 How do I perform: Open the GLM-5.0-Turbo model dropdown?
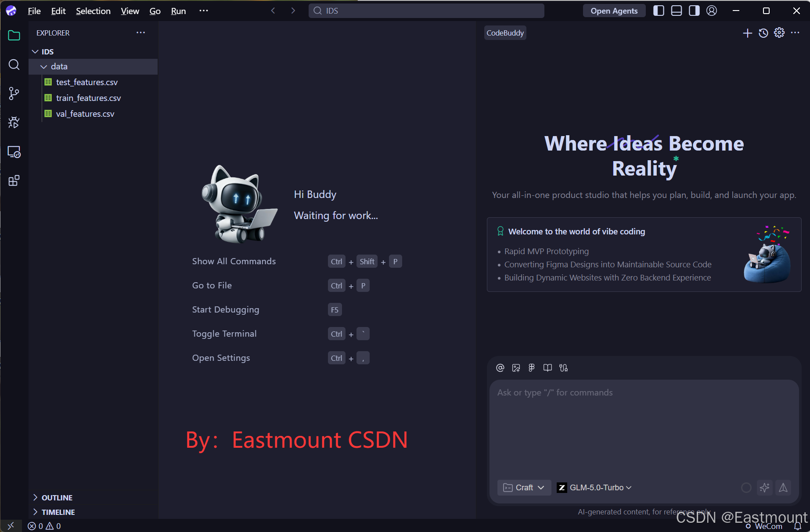tap(594, 488)
